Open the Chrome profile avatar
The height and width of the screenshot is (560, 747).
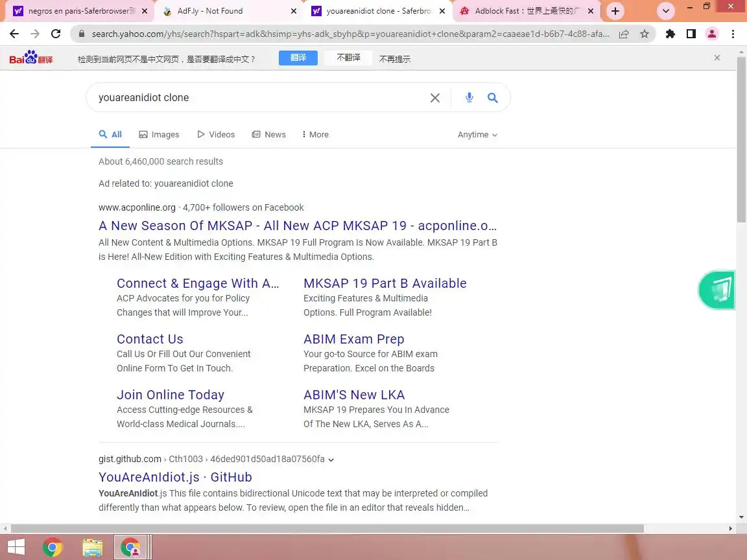pyautogui.click(x=712, y=34)
